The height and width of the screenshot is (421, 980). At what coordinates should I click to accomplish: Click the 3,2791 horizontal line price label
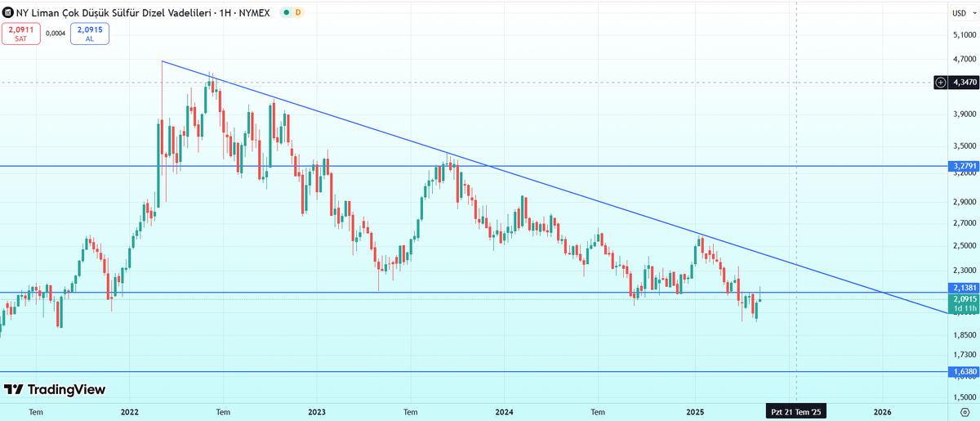[x=964, y=166]
